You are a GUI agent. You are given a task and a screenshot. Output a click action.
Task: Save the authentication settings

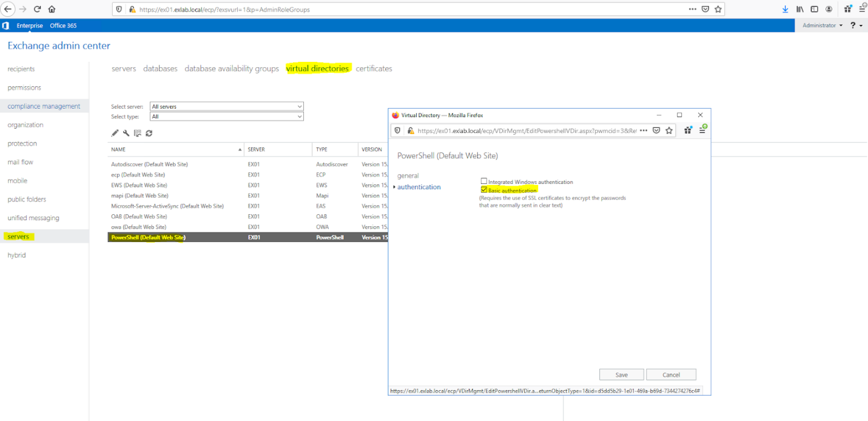(621, 374)
